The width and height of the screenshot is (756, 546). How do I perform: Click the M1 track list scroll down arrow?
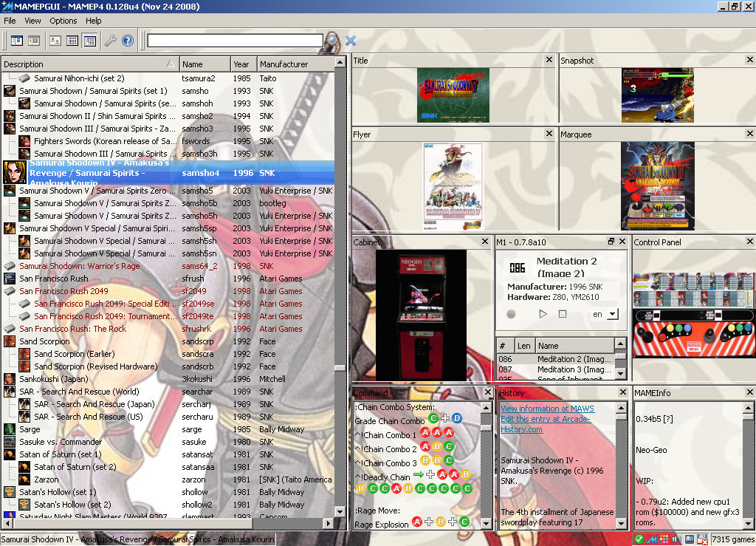click(x=621, y=374)
